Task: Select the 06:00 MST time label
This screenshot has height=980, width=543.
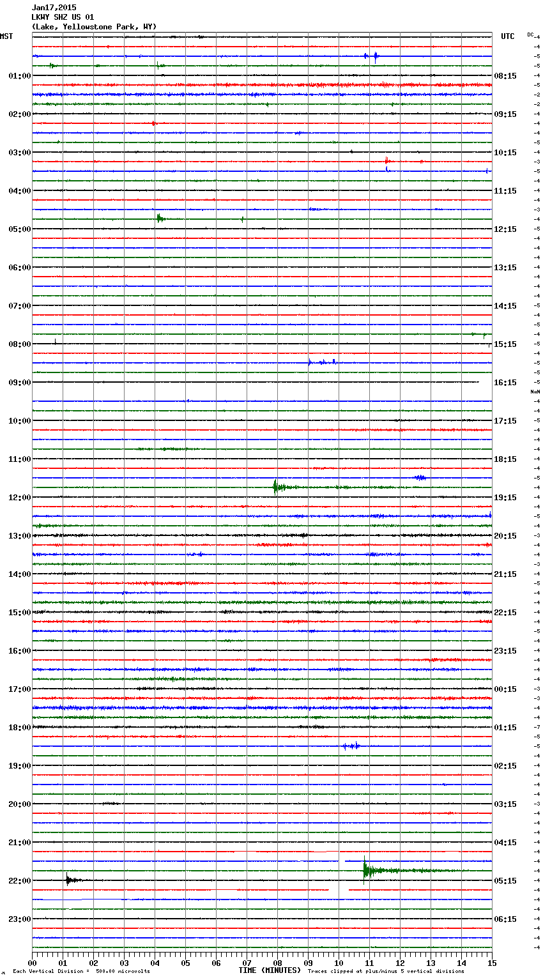Action: coord(20,267)
